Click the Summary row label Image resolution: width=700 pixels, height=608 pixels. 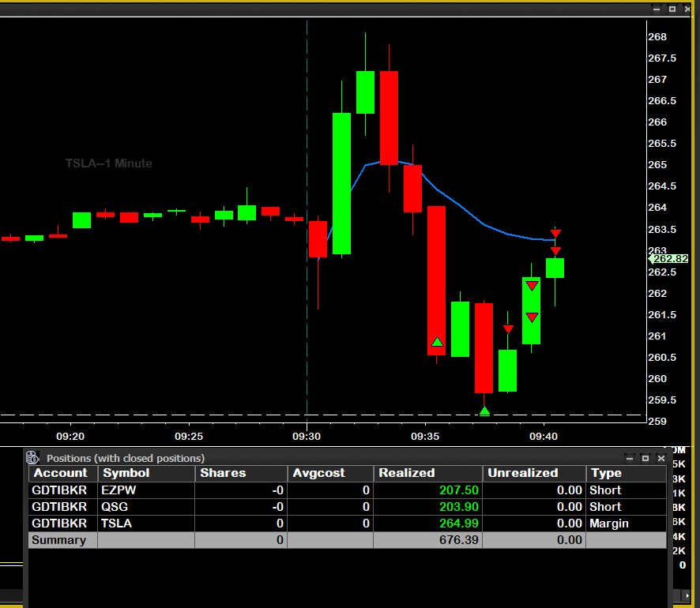(59, 540)
